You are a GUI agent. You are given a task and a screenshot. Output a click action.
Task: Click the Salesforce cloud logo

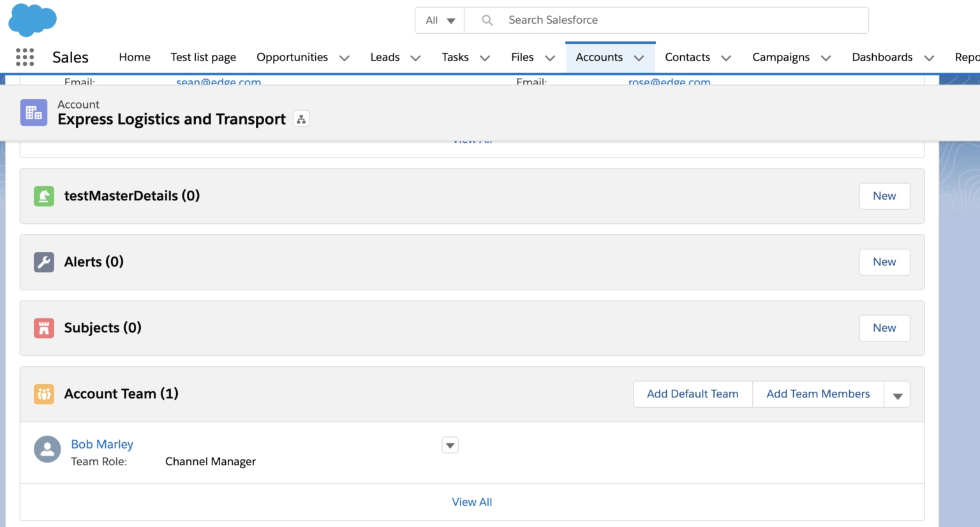tap(32, 20)
